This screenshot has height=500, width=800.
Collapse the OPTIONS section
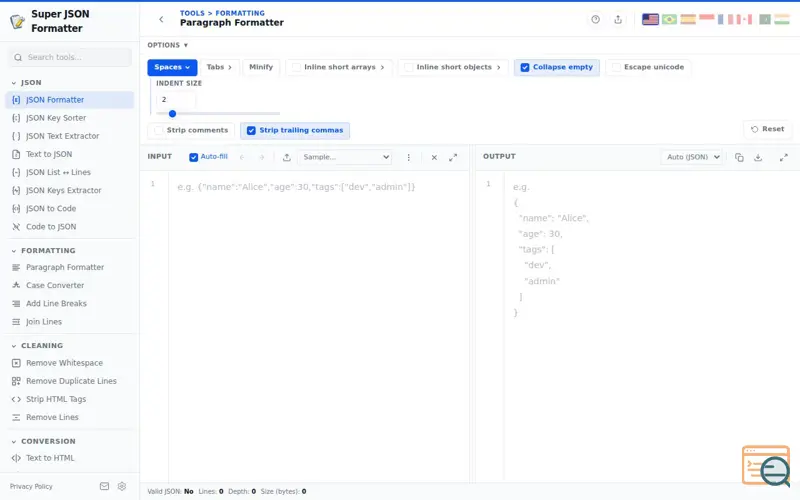(x=168, y=45)
